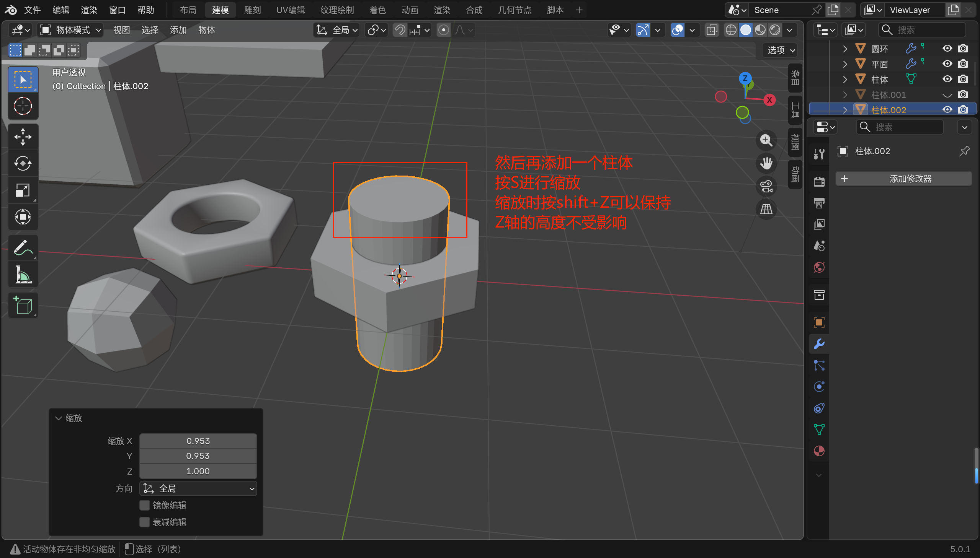Image resolution: width=980 pixels, height=558 pixels.
Task: Enable the 镜像编辑 checkbox
Action: pos(145,505)
